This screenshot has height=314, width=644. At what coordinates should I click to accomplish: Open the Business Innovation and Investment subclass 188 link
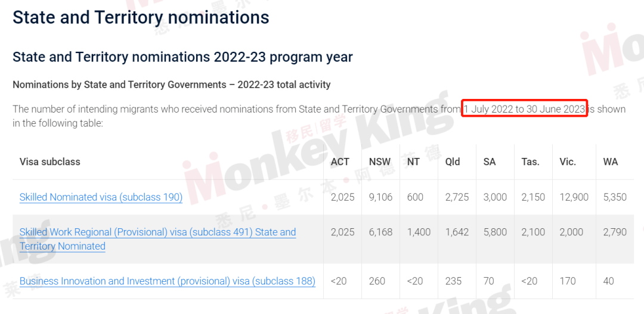[167, 281]
